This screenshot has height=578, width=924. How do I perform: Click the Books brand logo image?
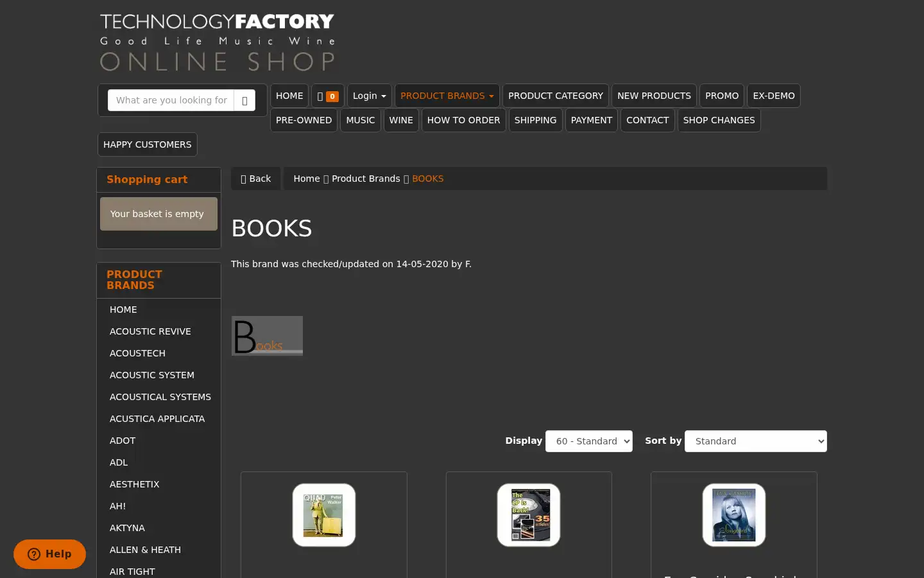tap(267, 336)
